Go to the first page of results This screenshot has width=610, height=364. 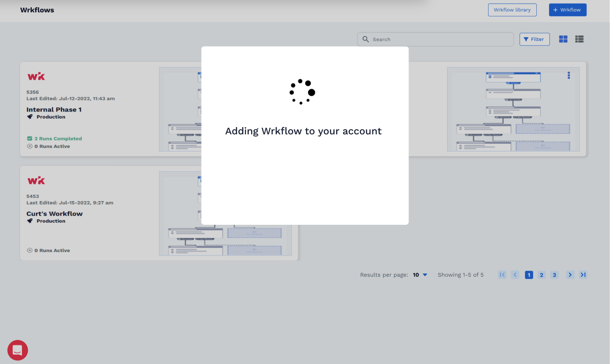point(502,275)
